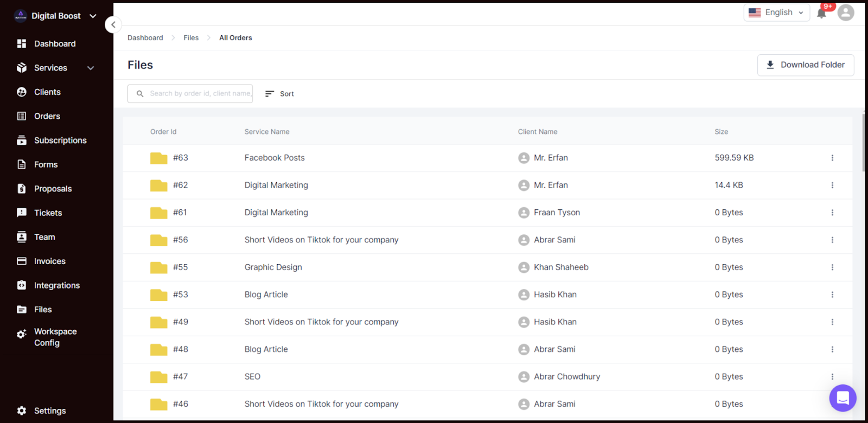Viewport: 868px width, 423px height.
Task: Click client Khan Shaheeb
Action: 561,267
